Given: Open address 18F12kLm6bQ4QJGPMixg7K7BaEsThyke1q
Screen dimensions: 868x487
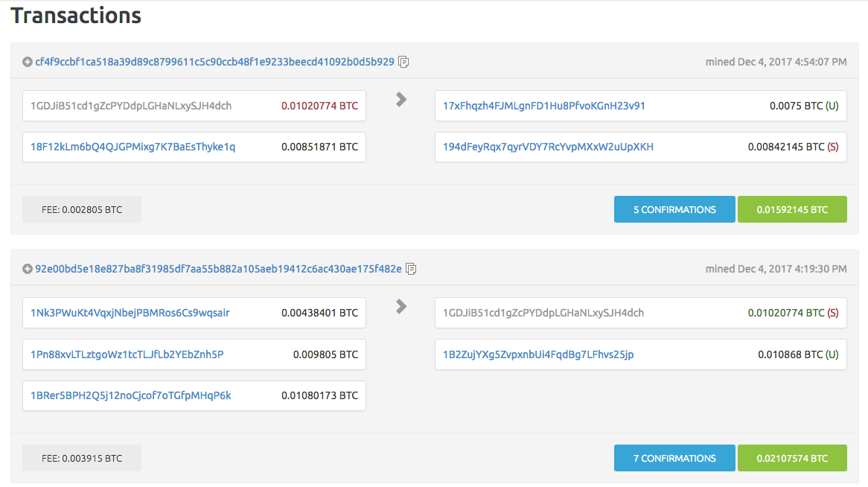Looking at the screenshot, I should tap(133, 147).
